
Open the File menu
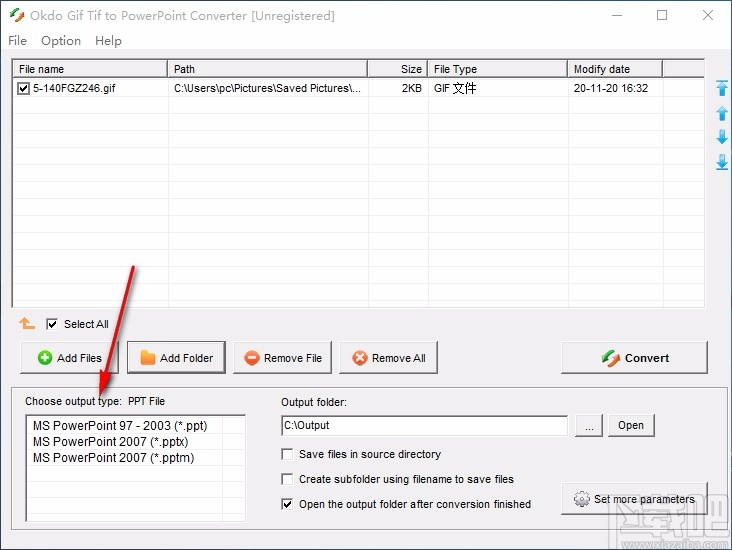[17, 41]
